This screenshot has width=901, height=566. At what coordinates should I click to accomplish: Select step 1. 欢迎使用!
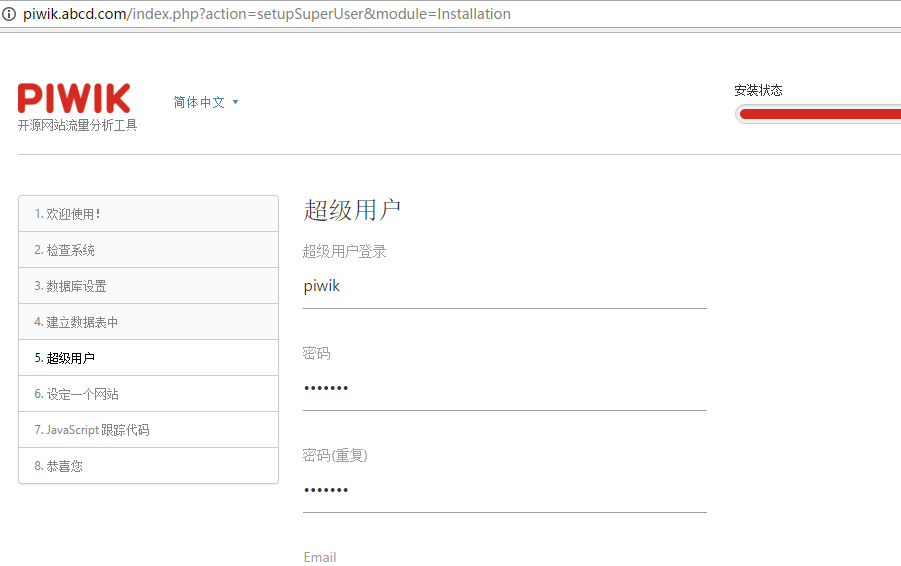pos(148,214)
